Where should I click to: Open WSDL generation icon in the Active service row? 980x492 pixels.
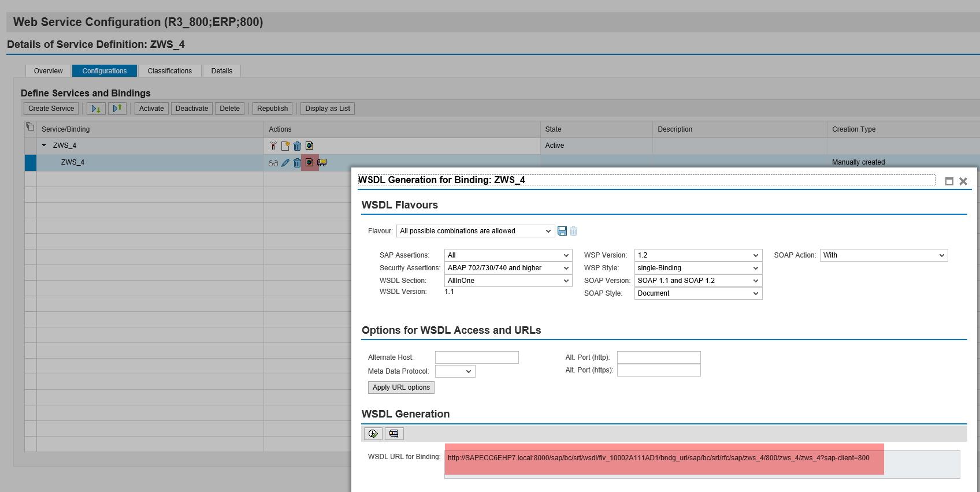click(310, 146)
